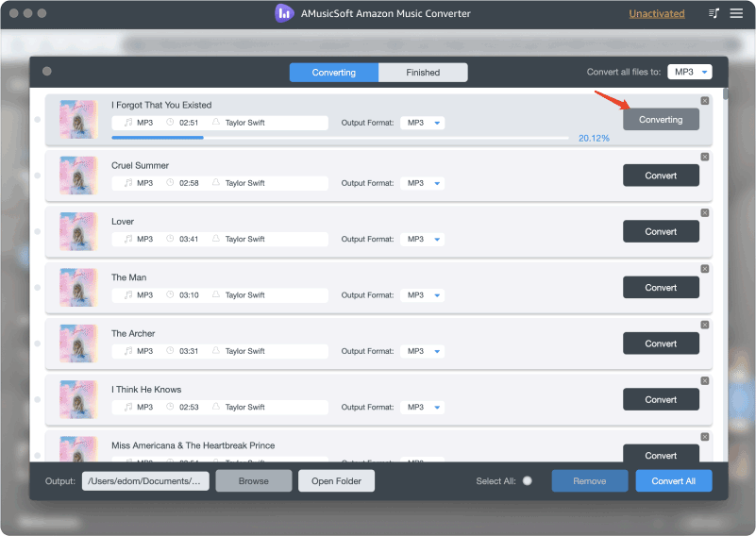
Task: Remove The Archer track with its X icon
Action: pos(705,325)
